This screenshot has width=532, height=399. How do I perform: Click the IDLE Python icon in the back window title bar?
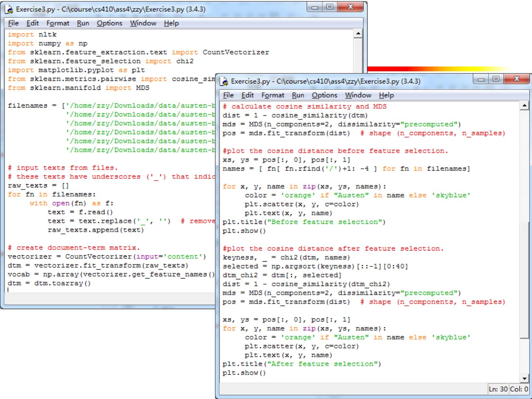tap(9, 9)
